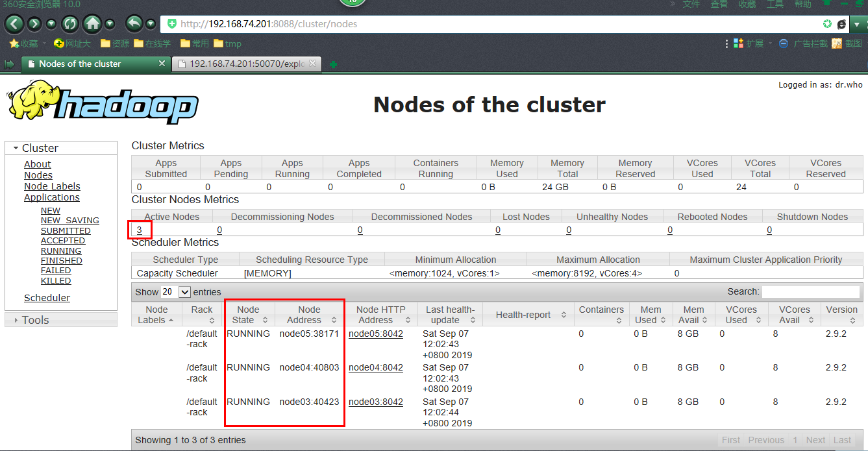Open dropdown beside the undo arrow icon
868x451 pixels.
pyautogui.click(x=151, y=25)
